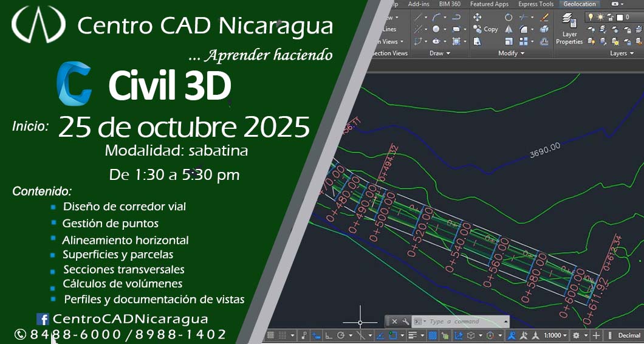Image resolution: width=644 pixels, height=344 pixels.
Task: Click the Copy button in Modify panel
Action: pos(486,29)
